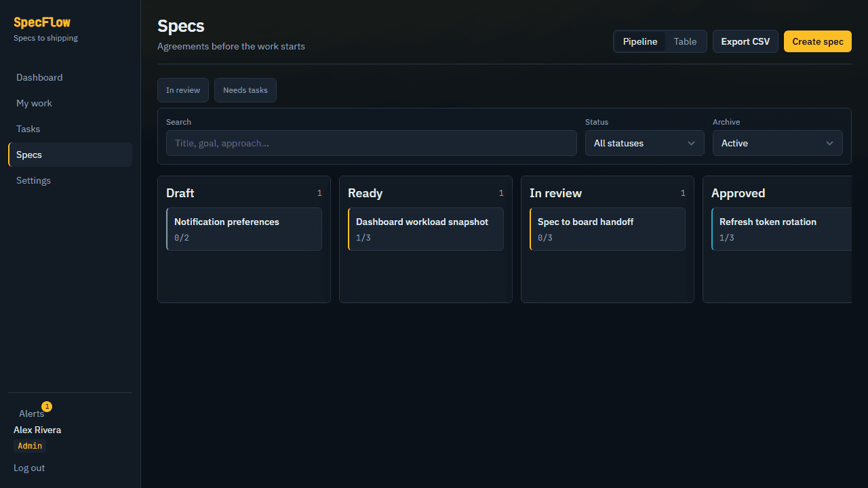Screen dimensions: 868x488
Task: Click 0/2 progress on Notification preferences
Action: click(x=182, y=238)
